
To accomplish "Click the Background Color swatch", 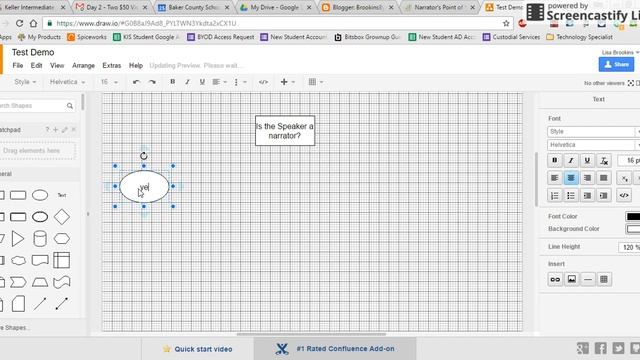I will (x=633, y=229).
